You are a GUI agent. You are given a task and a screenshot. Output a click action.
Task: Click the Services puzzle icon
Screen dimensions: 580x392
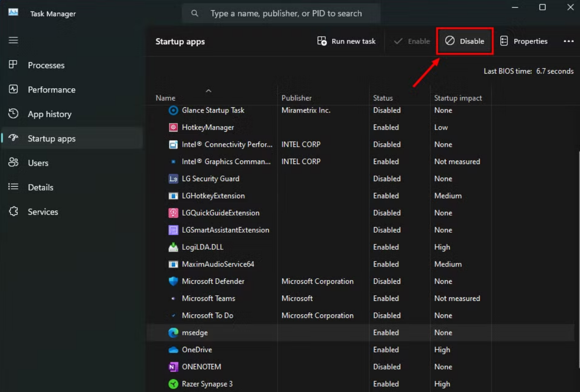[13, 211]
